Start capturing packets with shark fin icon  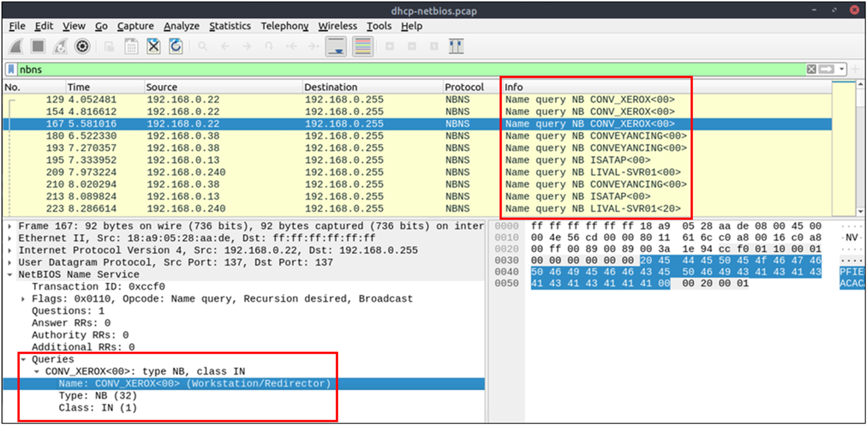[17, 46]
